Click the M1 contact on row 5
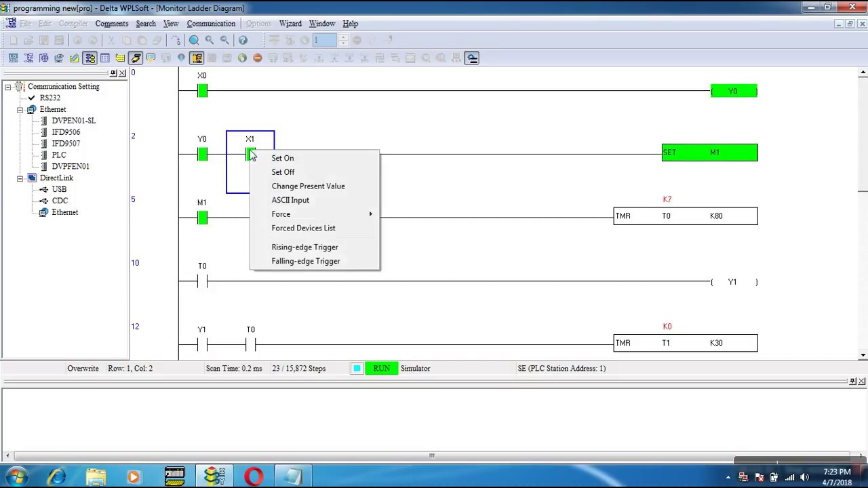868x488 pixels. [202, 218]
